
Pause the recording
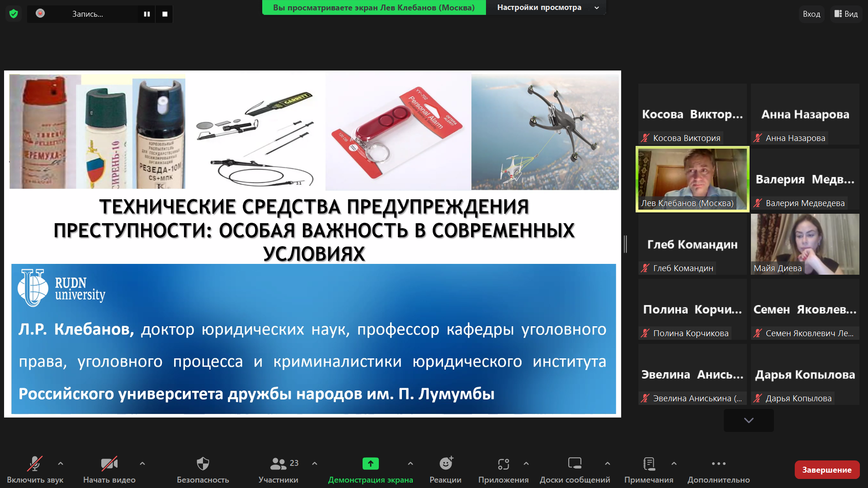[x=147, y=14]
